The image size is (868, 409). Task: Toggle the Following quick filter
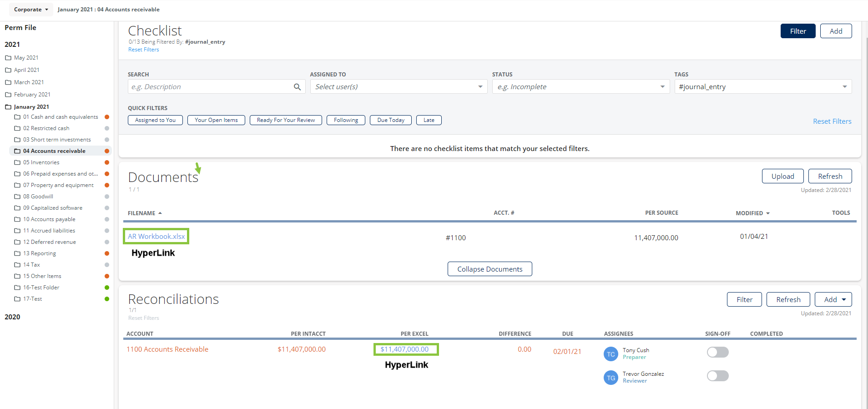346,120
